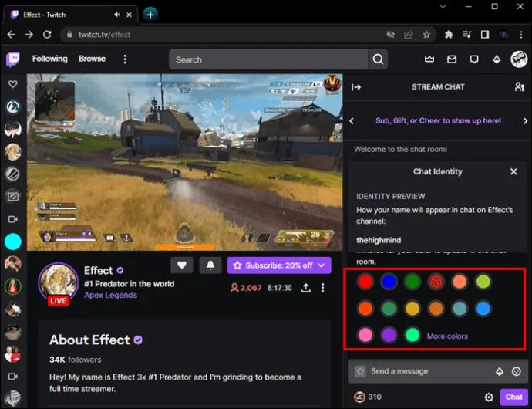Click the channel points icon beside 310
The height and width of the screenshot is (409, 532).
pos(359,397)
